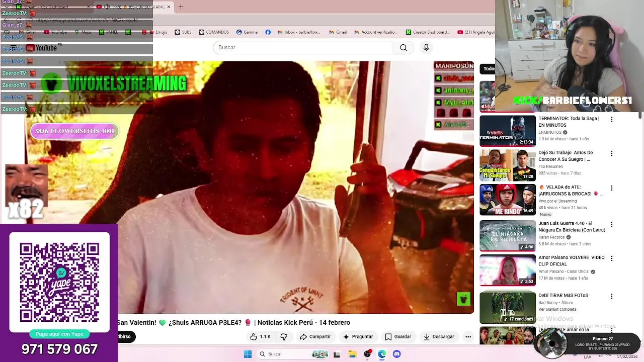The width and height of the screenshot is (644, 362).
Task: Open Windows Start menu
Action: point(248,354)
